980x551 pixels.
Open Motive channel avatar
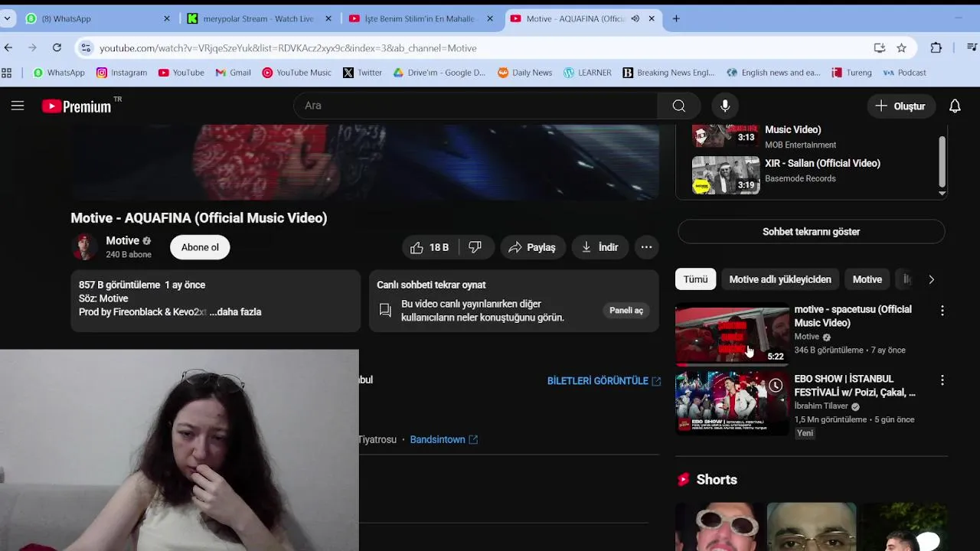85,247
